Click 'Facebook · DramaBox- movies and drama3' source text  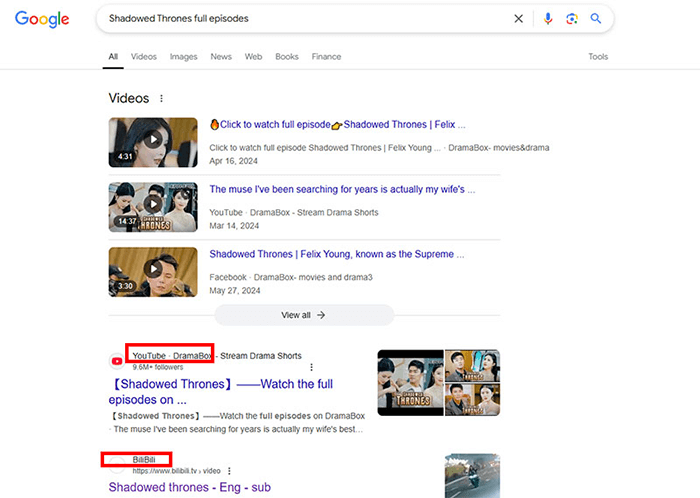291,277
